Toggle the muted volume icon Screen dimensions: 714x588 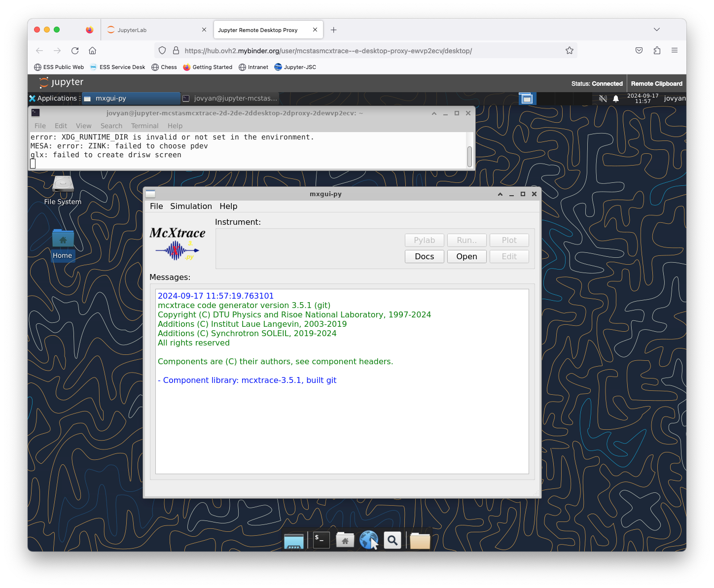pos(603,99)
